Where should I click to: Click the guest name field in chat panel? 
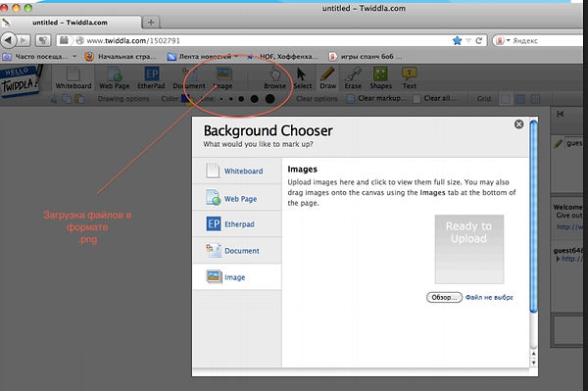click(574, 143)
